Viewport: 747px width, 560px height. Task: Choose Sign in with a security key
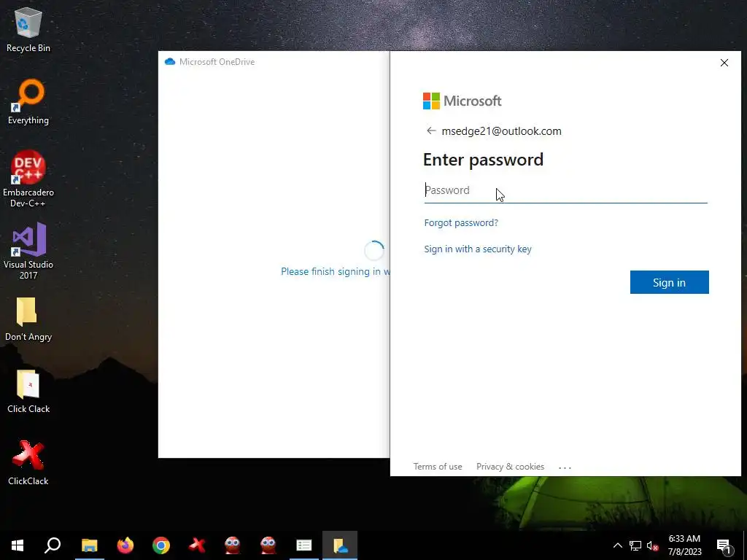[x=478, y=249]
